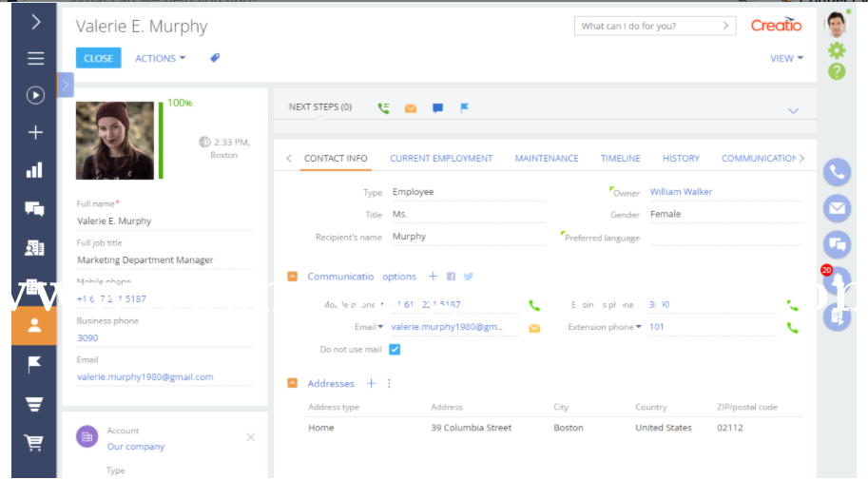Toggle the Do not use mail checkbox

[x=395, y=350]
